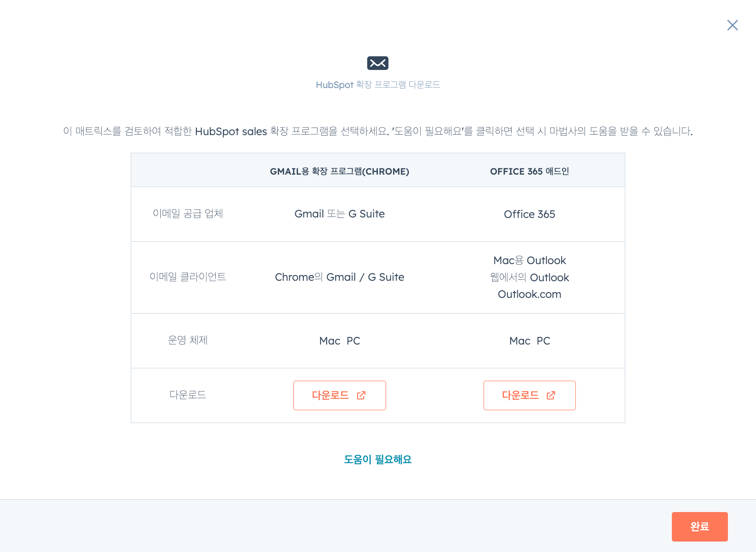Image resolution: width=756 pixels, height=552 pixels.
Task: Select the OFFICE 365 애드인 column header
Action: point(530,171)
